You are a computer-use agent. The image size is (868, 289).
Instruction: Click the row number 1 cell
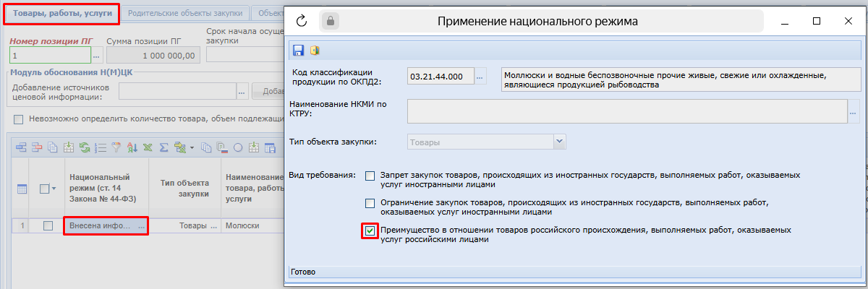pyautogui.click(x=22, y=225)
